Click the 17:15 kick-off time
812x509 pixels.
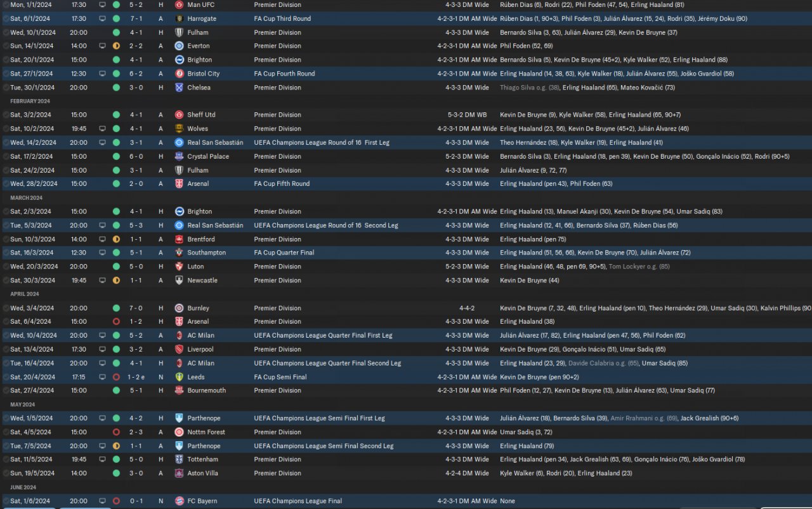coord(79,377)
